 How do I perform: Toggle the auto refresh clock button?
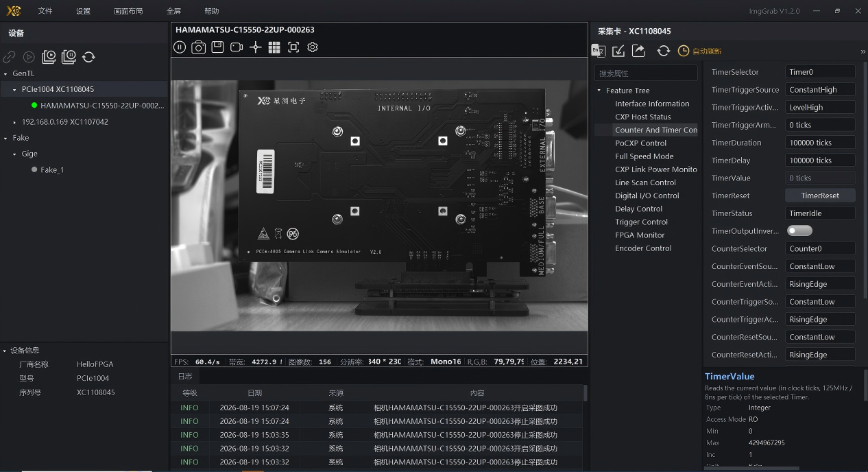[699, 51]
